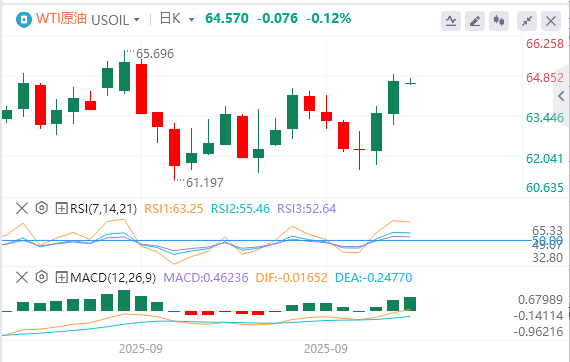570x362 pixels.
Task: Click the 64.852 price axis label
Action: coord(545,77)
